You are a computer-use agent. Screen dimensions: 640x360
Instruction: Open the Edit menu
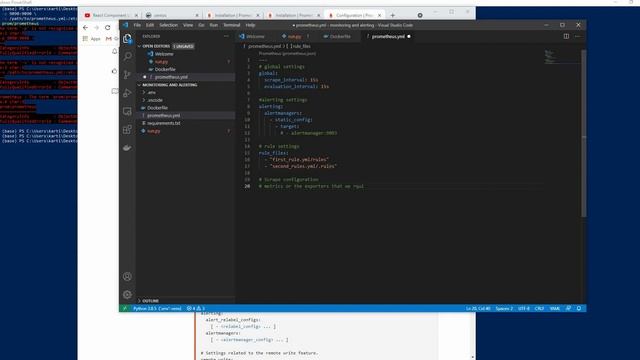click(150, 25)
